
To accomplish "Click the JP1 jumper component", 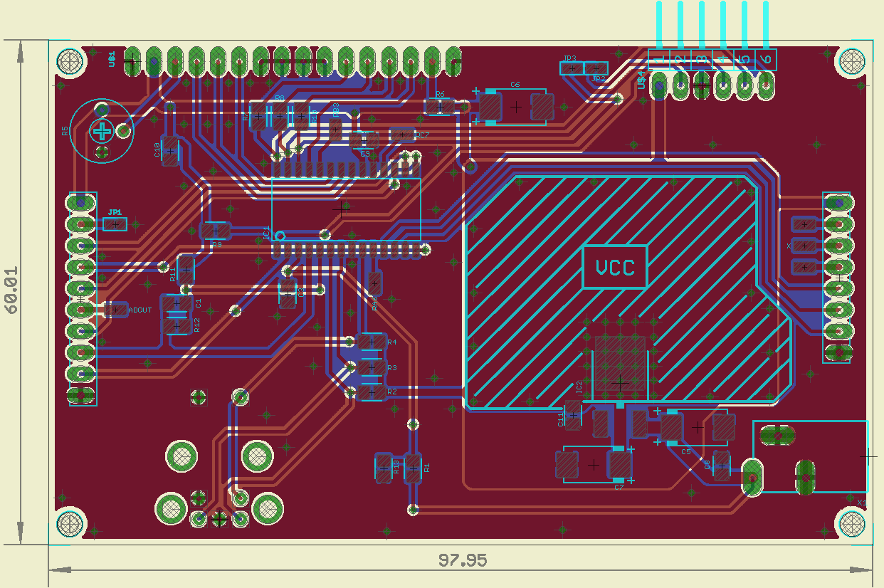I will (x=115, y=224).
